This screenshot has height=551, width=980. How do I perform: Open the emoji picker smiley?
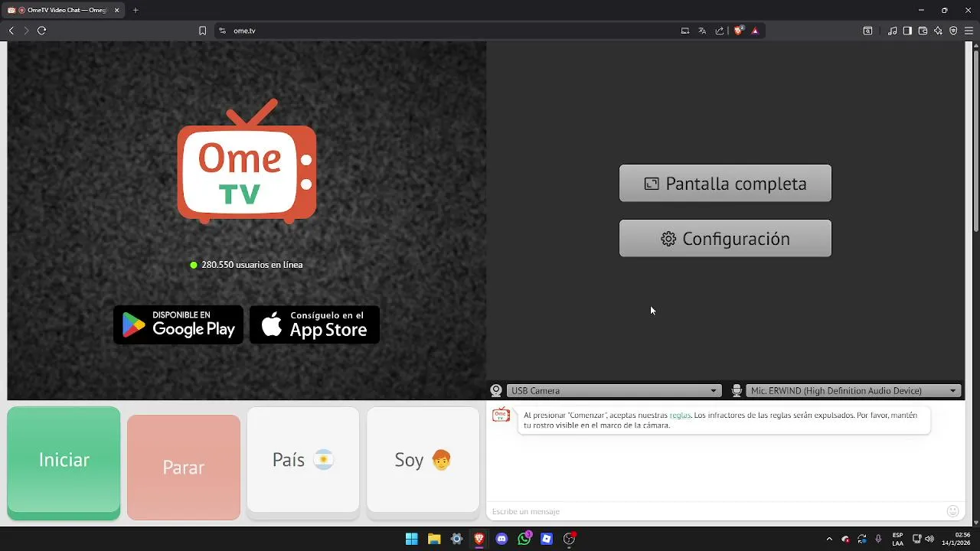tap(952, 511)
